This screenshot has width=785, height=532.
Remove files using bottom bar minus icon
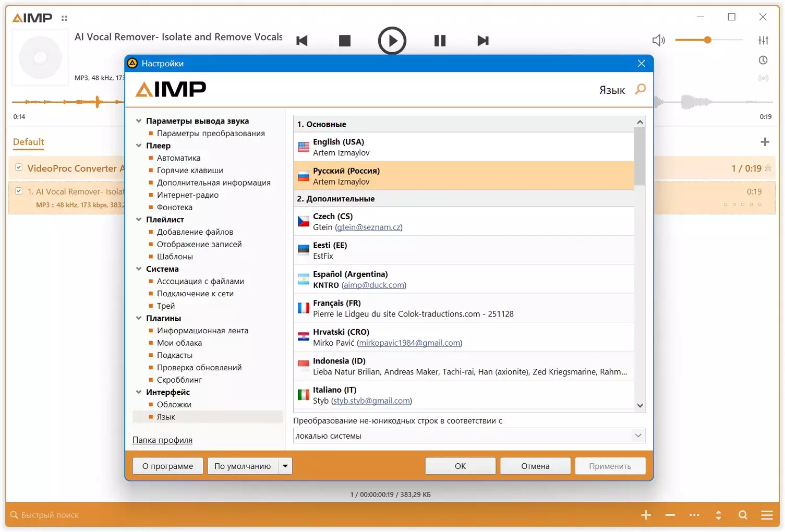[x=670, y=515]
